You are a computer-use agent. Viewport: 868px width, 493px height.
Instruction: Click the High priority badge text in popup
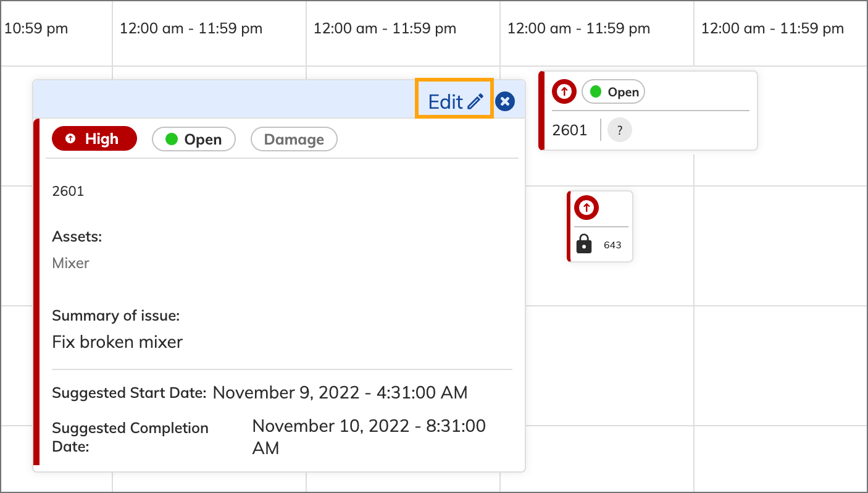pos(102,139)
